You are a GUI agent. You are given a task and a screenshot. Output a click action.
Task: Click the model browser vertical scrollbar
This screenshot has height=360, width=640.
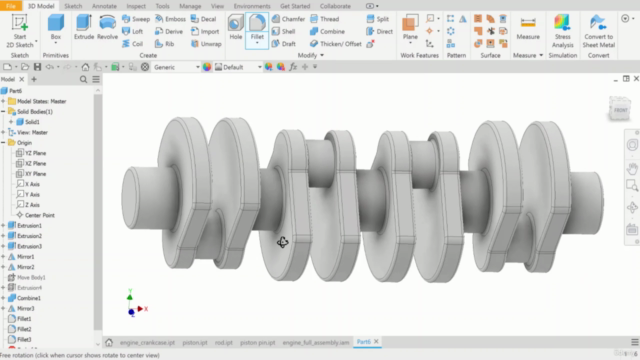click(x=98, y=212)
